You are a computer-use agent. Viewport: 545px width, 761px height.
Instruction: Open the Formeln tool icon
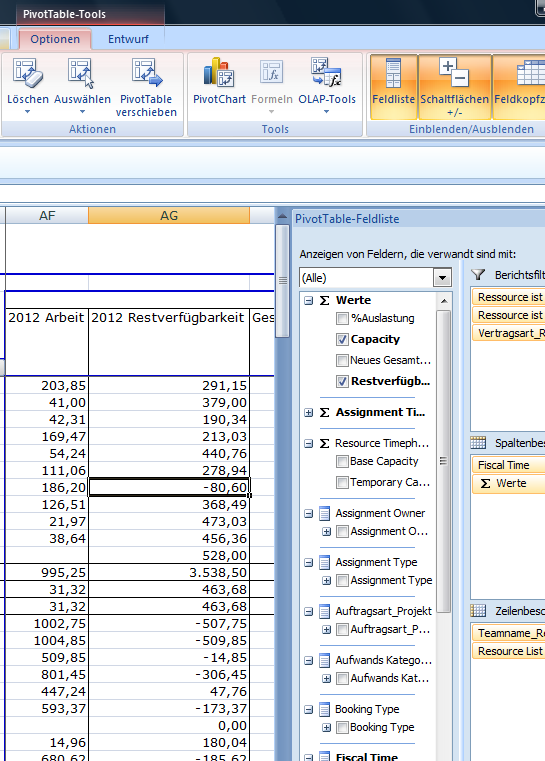pyautogui.click(x=271, y=73)
